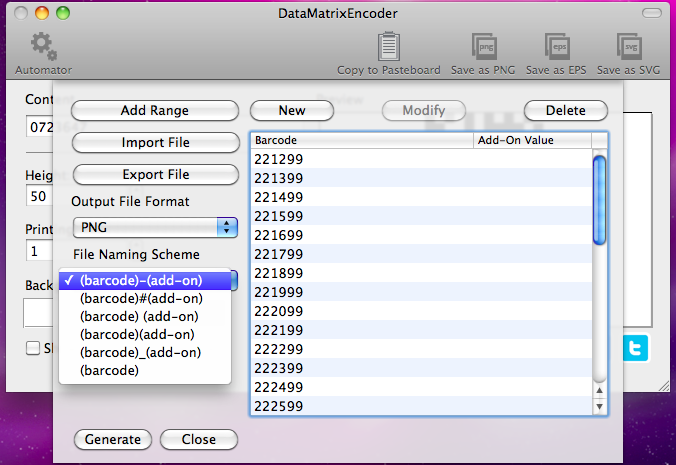Select the (barcode)-(add-on) naming scheme

[x=145, y=281]
